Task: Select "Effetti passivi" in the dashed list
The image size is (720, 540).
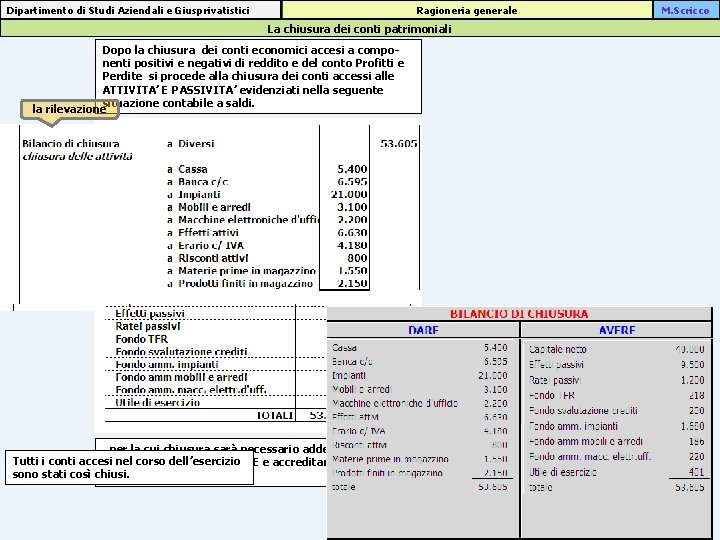Action: click(150, 314)
